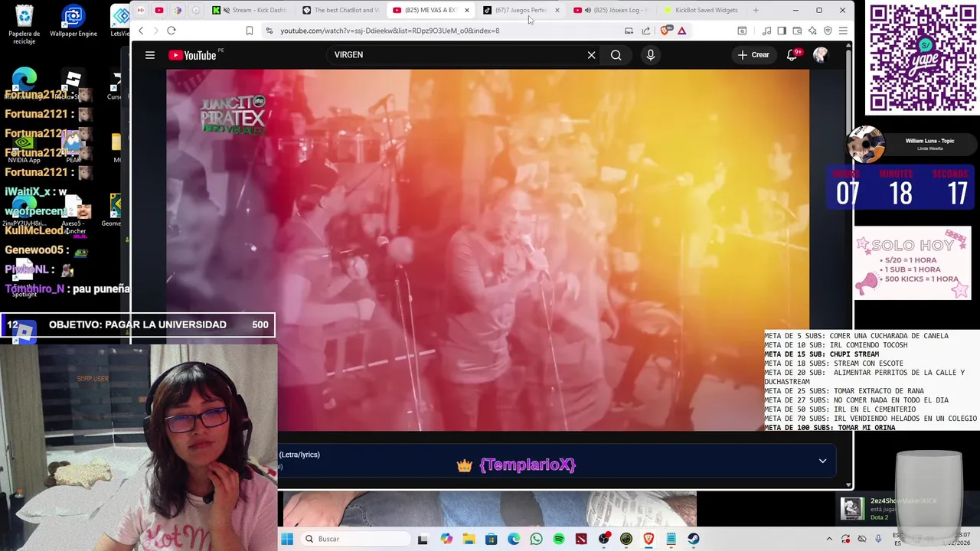
Task: Open the Crear button on YouTube
Action: pyautogui.click(x=753, y=55)
